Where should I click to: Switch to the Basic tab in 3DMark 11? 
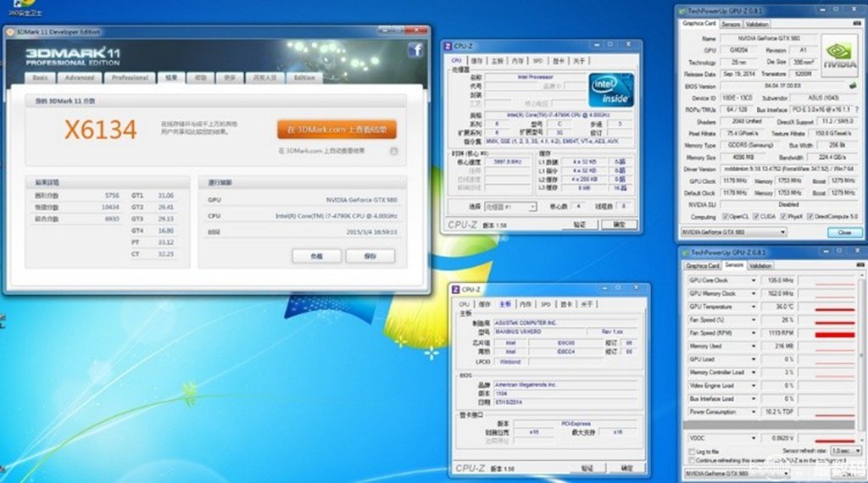click(40, 78)
